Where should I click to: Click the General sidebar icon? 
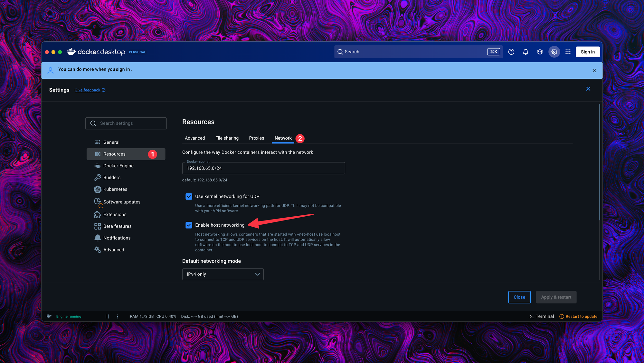tap(98, 142)
